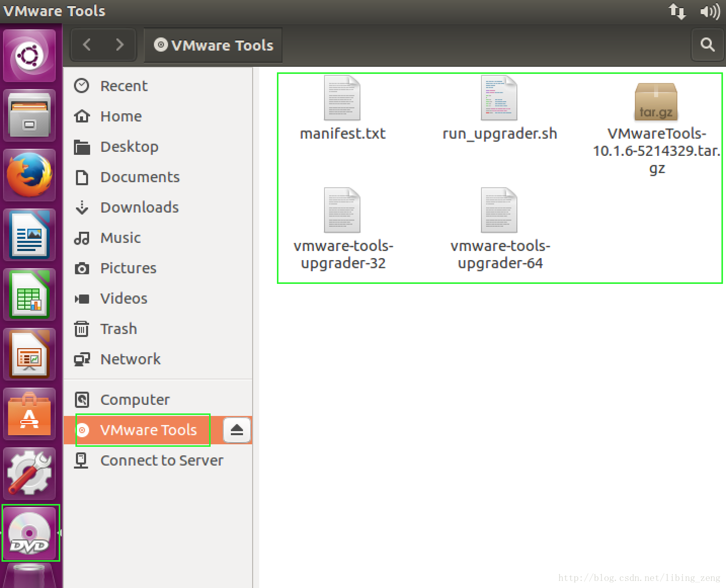Open the search magnifier button

[x=707, y=45]
